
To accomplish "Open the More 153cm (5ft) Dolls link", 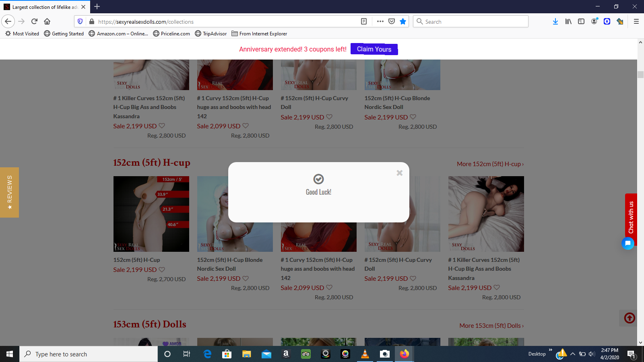I will click(491, 326).
